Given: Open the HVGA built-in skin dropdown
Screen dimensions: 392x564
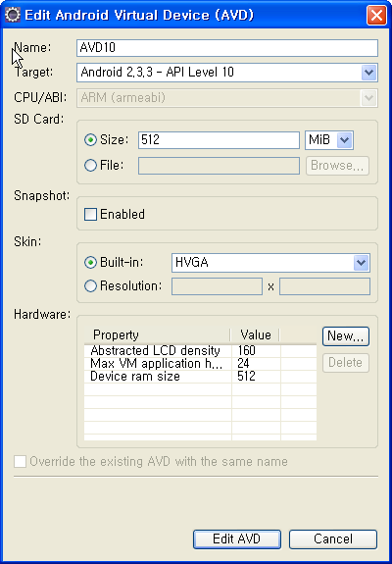Looking at the screenshot, I should tap(270, 263).
